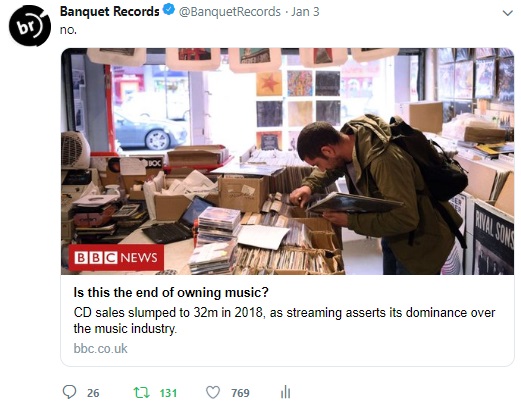Open the tweet options chevron menu

[x=507, y=13]
